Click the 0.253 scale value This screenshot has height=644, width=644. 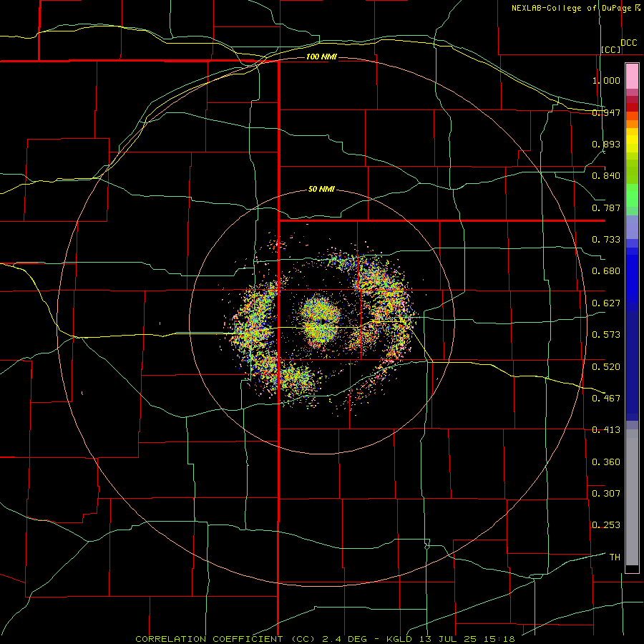(606, 525)
